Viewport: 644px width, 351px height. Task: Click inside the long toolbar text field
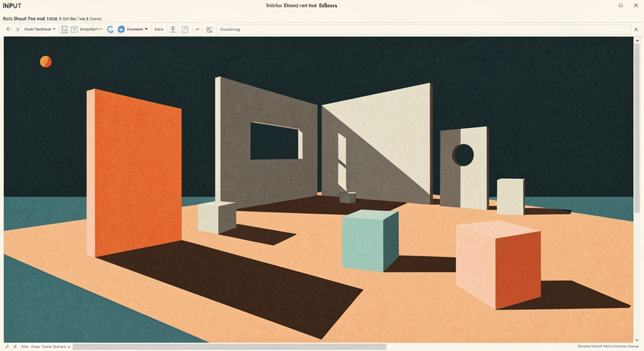423,30
